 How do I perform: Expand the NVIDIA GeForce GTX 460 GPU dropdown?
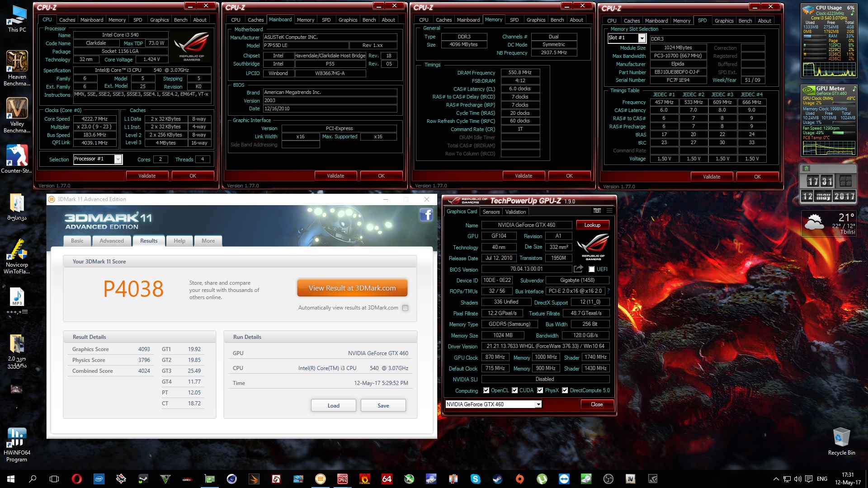tap(538, 404)
